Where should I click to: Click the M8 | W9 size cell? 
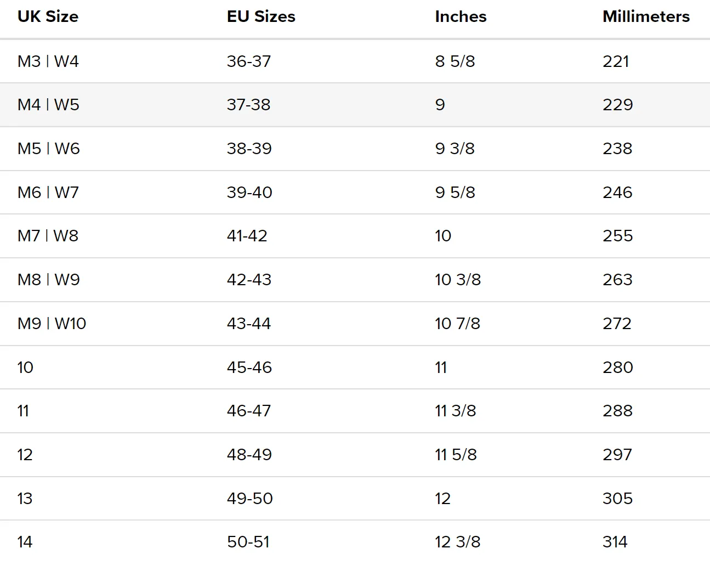[49, 280]
